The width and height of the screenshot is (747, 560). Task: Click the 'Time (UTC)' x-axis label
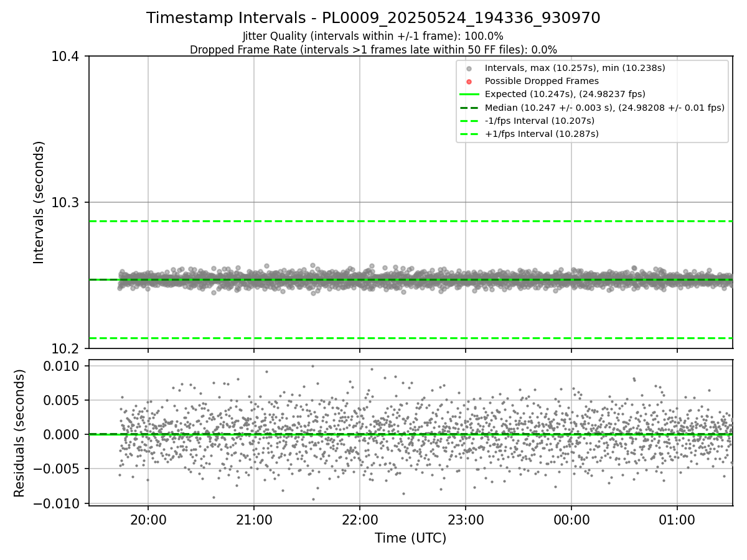point(410,538)
